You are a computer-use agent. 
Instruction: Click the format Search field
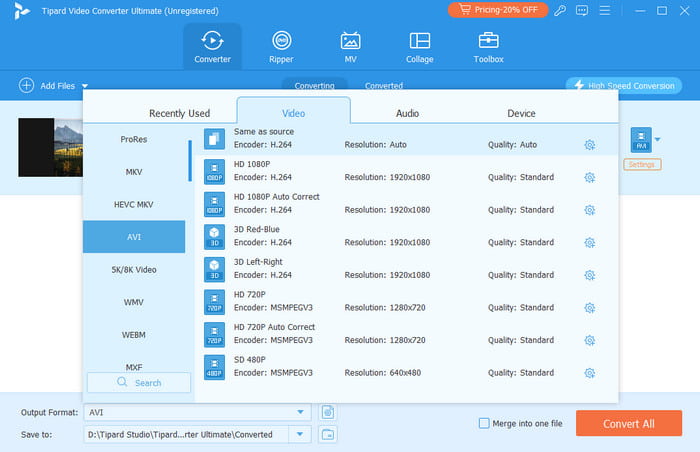139,383
